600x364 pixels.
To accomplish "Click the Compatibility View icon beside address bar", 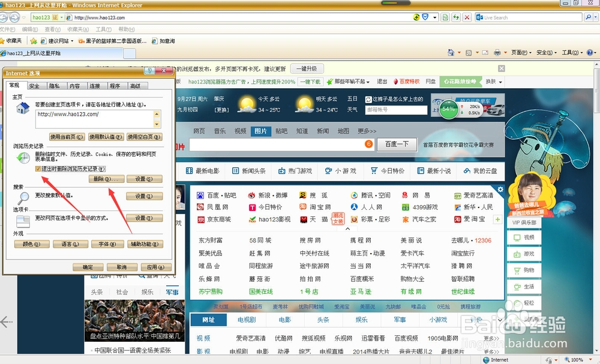I will pyautogui.click(x=445, y=17).
